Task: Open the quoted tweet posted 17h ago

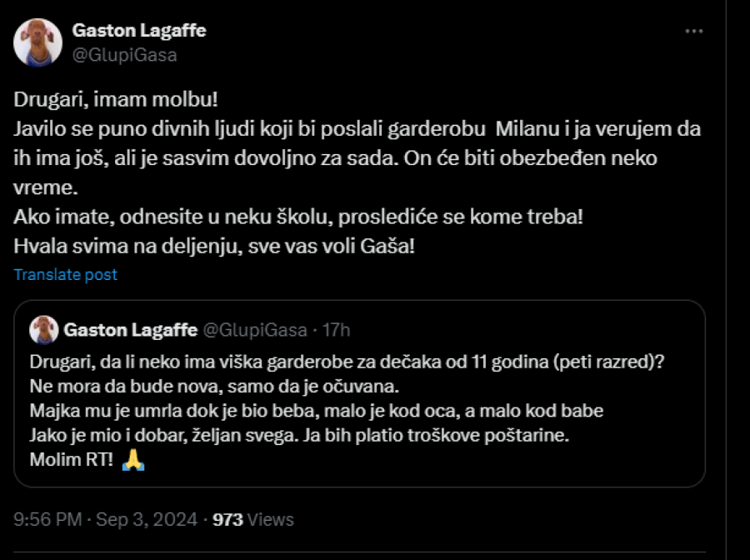Action: point(367,392)
